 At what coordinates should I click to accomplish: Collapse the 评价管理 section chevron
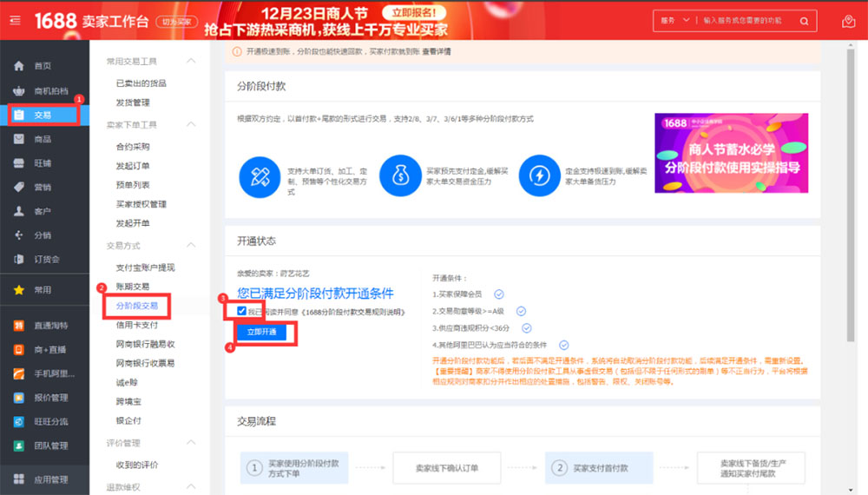191,442
